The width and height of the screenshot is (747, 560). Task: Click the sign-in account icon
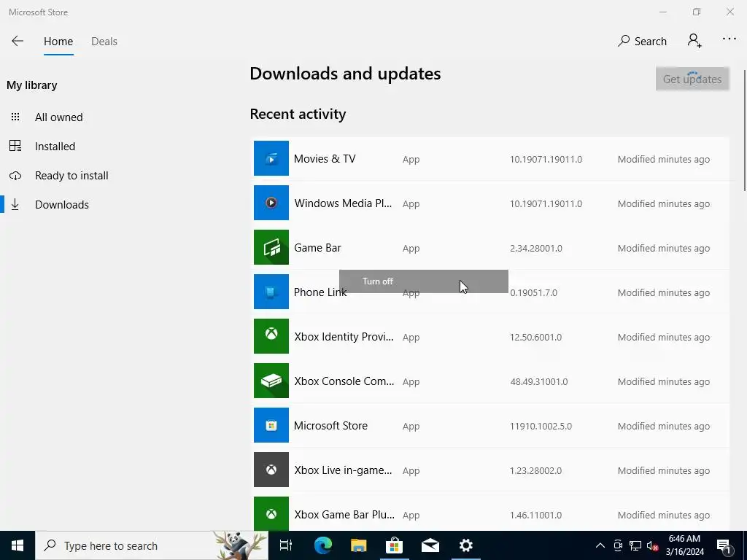[694, 41]
